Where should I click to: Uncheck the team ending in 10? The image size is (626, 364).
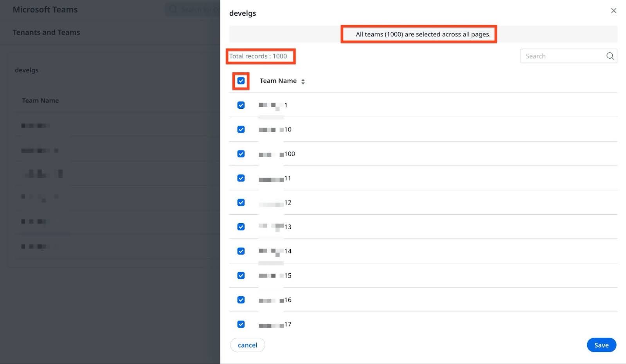pos(241,129)
